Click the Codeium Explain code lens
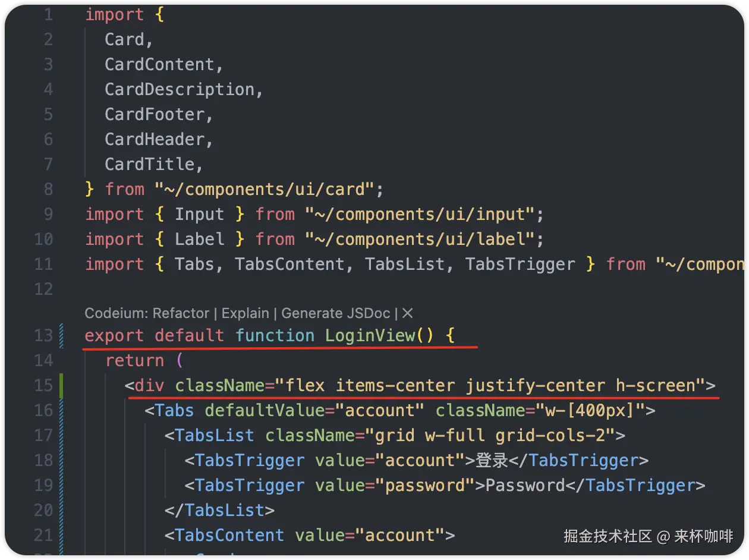This screenshot has width=749, height=560. pyautogui.click(x=245, y=313)
